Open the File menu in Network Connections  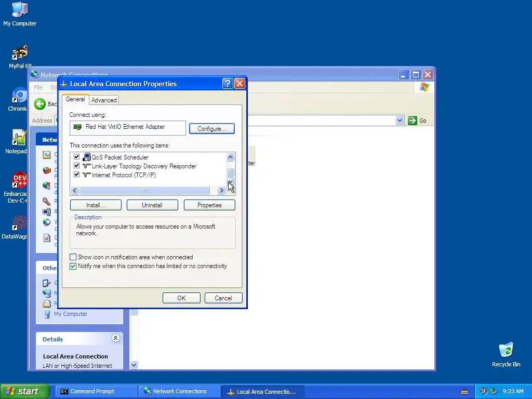[x=38, y=87]
